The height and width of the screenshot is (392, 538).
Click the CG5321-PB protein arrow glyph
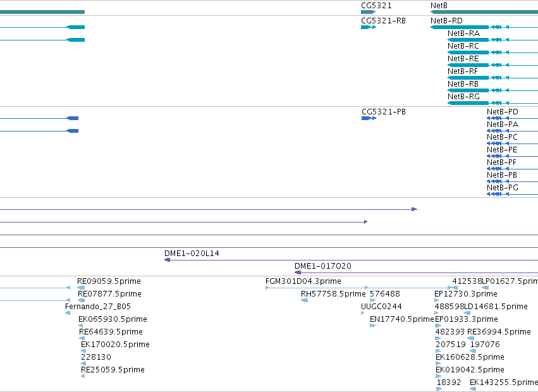369,118
